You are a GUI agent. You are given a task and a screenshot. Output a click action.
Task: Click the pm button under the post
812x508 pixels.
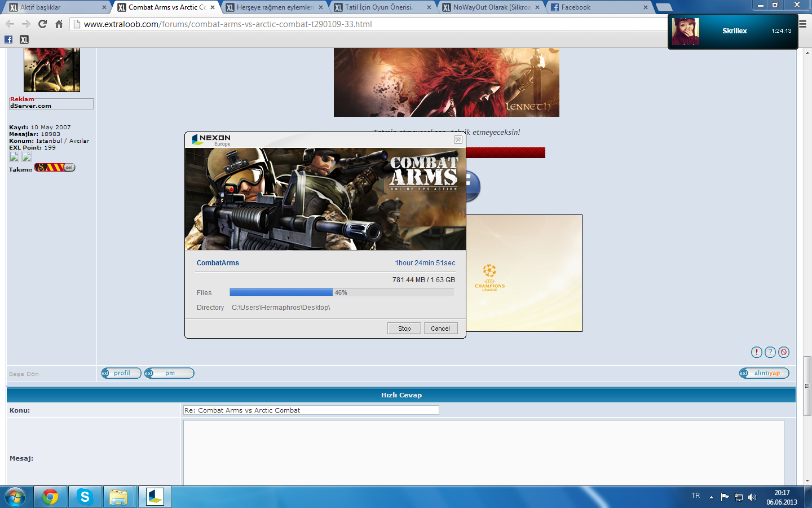[x=169, y=373]
